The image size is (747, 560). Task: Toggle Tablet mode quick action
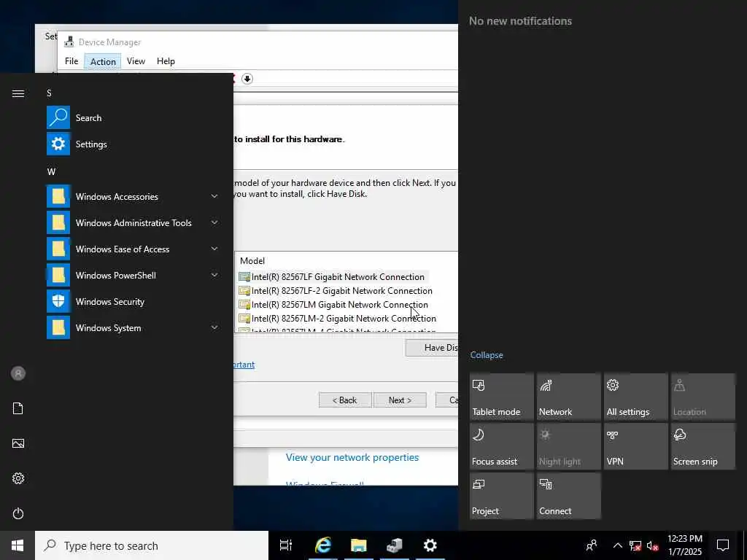tap(502, 397)
